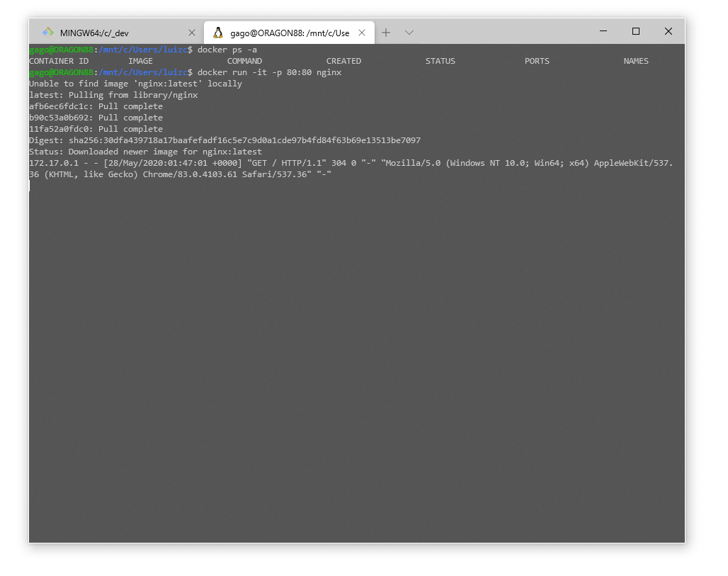Screen dimensions: 728x576
Task: Minimize the terminal window
Action: pos(603,31)
